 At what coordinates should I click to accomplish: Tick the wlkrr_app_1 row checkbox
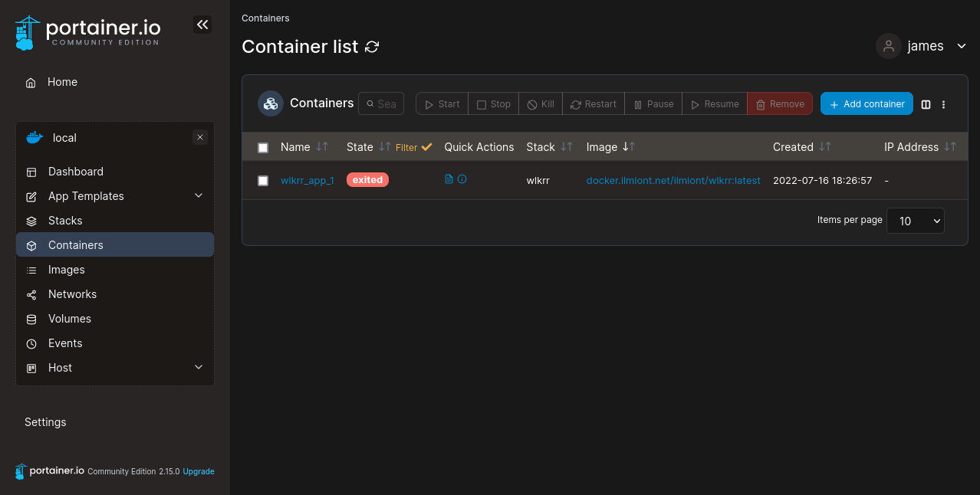point(263,181)
